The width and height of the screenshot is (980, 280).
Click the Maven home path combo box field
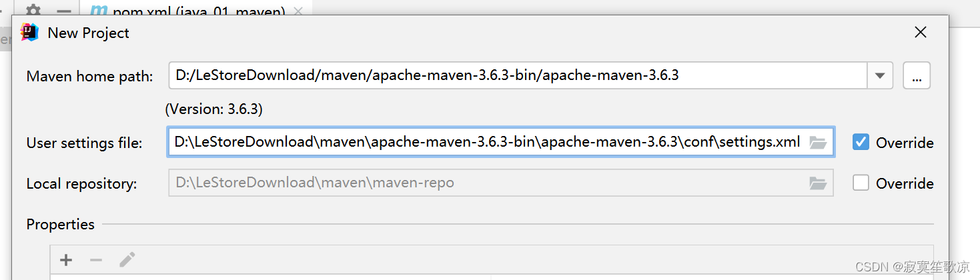click(x=518, y=75)
